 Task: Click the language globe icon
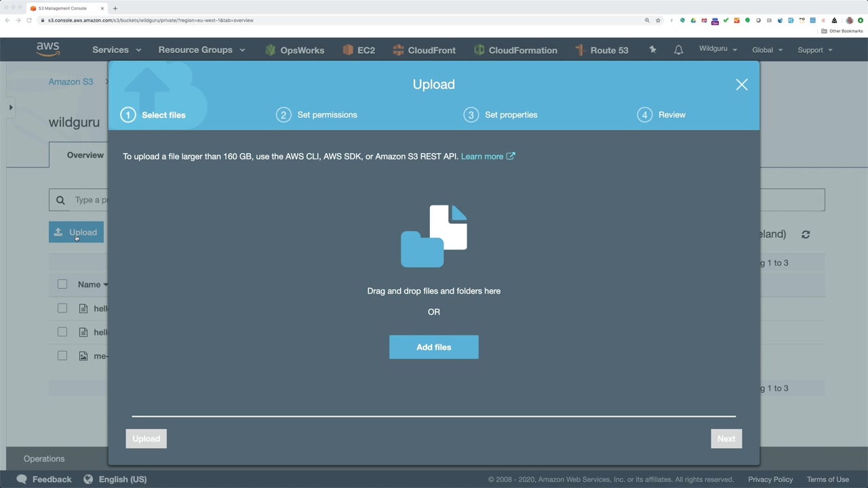click(x=88, y=479)
